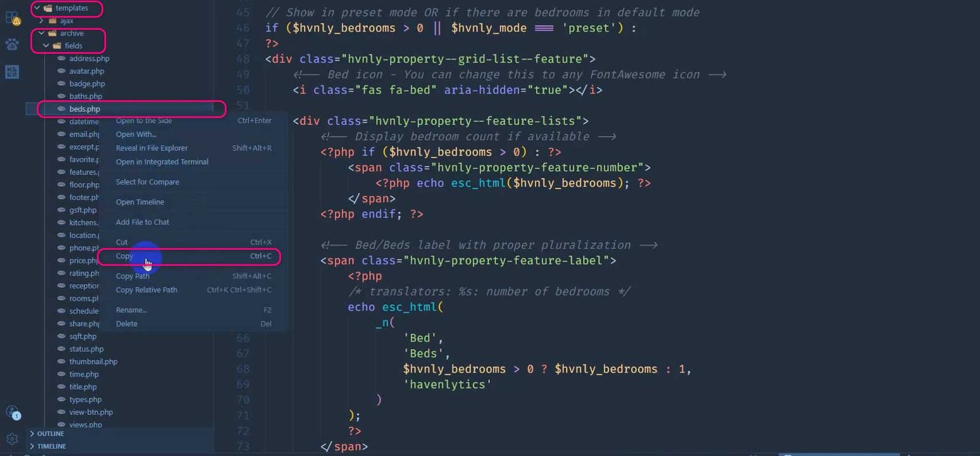Open the Extensions view with warning badge
This screenshot has width=980, height=456.
click(12, 18)
